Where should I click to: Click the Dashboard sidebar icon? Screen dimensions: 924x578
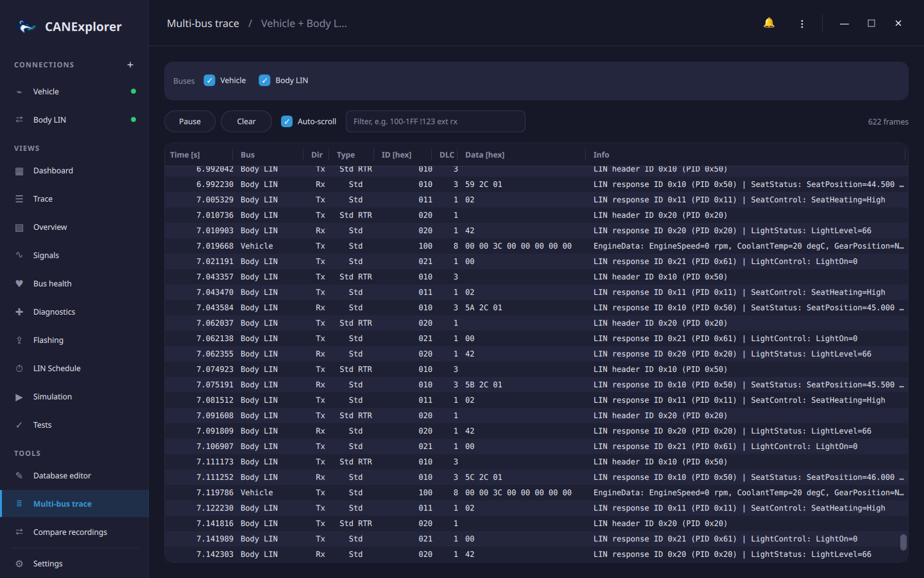click(x=19, y=171)
